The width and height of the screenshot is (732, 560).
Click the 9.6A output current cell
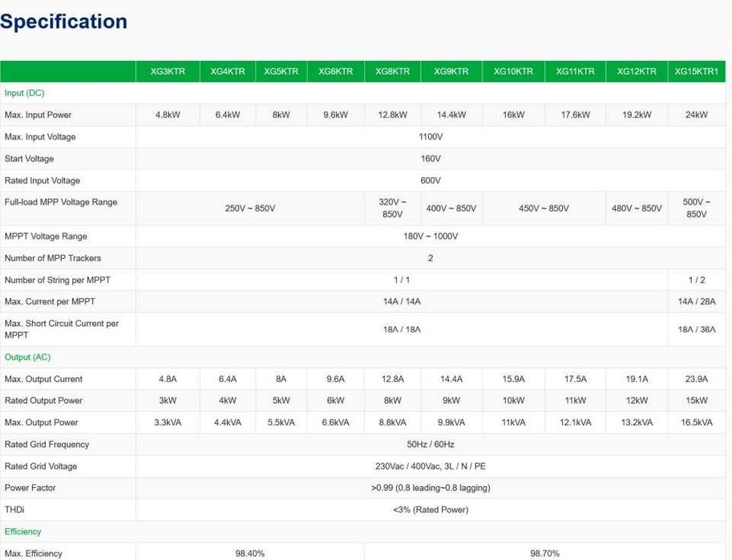tap(336, 379)
